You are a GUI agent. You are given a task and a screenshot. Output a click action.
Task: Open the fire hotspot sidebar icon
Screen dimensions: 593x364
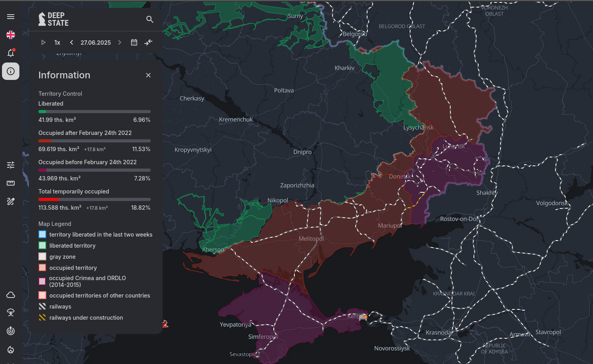(11, 349)
